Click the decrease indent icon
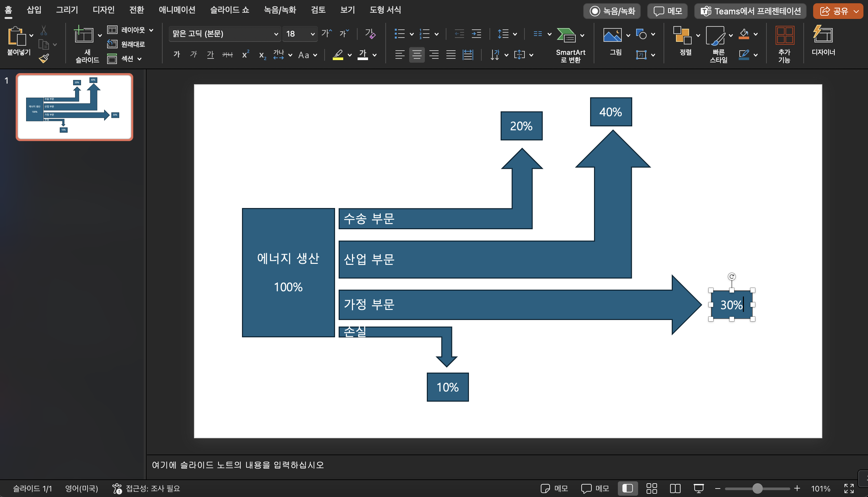The image size is (868, 497). click(459, 34)
